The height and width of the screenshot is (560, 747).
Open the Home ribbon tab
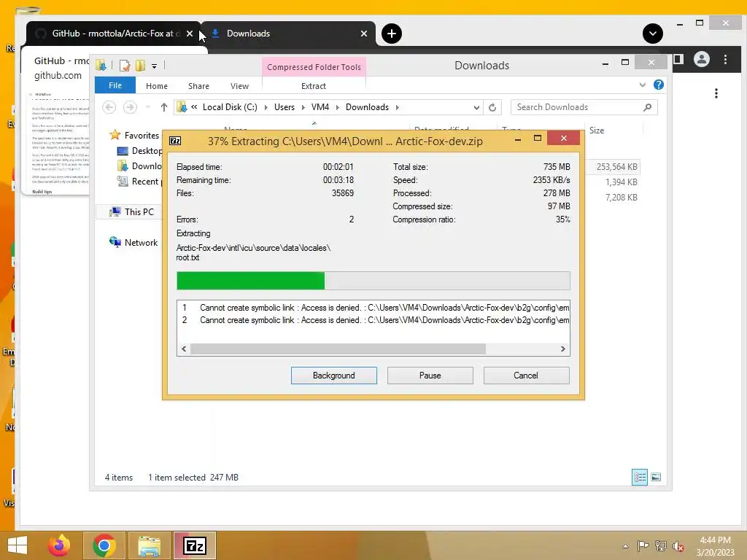(x=157, y=86)
